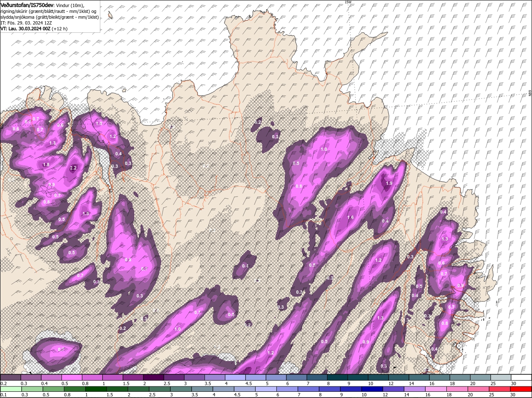Click the 1.8 precipitation value on map
Screen dimensions: 532x398
tap(46, 165)
